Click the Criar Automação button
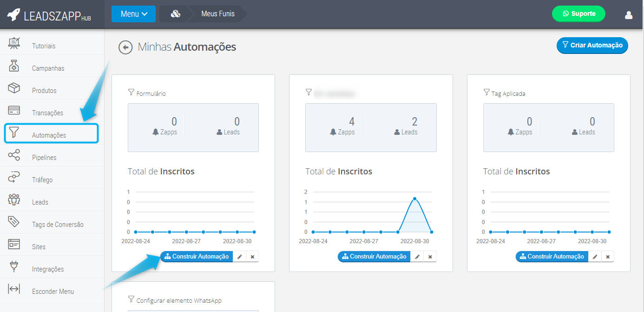The height and width of the screenshot is (312, 644). pos(592,45)
